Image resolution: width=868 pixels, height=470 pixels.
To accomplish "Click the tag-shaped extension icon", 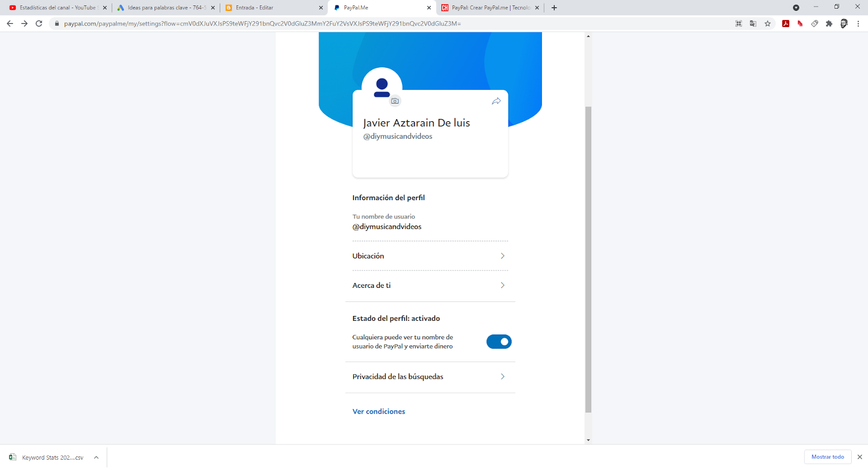I will point(815,23).
